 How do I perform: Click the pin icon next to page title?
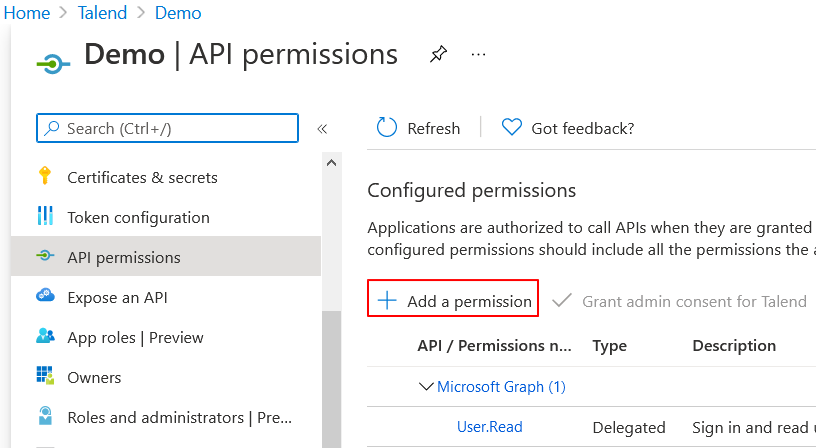coord(438,54)
